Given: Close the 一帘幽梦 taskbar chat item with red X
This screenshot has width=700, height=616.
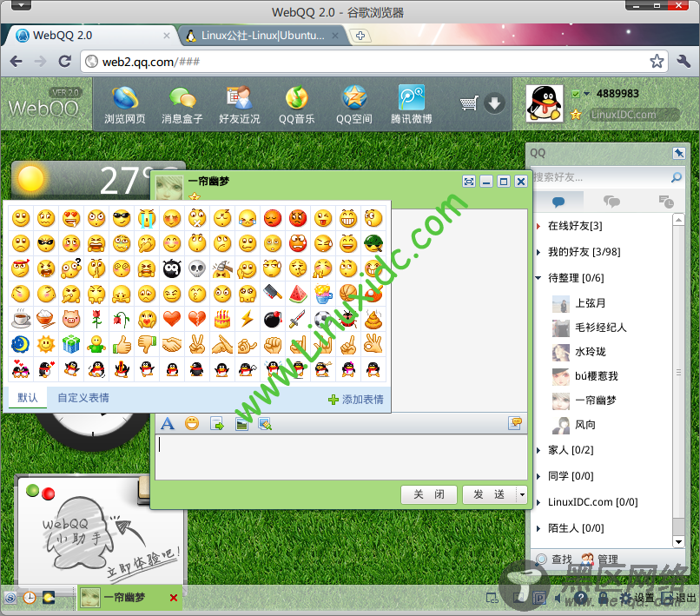Looking at the screenshot, I should pyautogui.click(x=174, y=598).
